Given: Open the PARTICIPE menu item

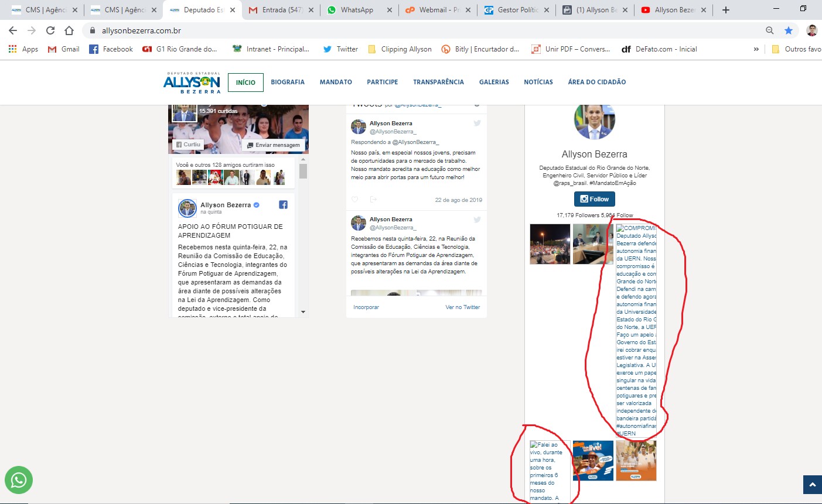Looking at the screenshot, I should pos(383,83).
